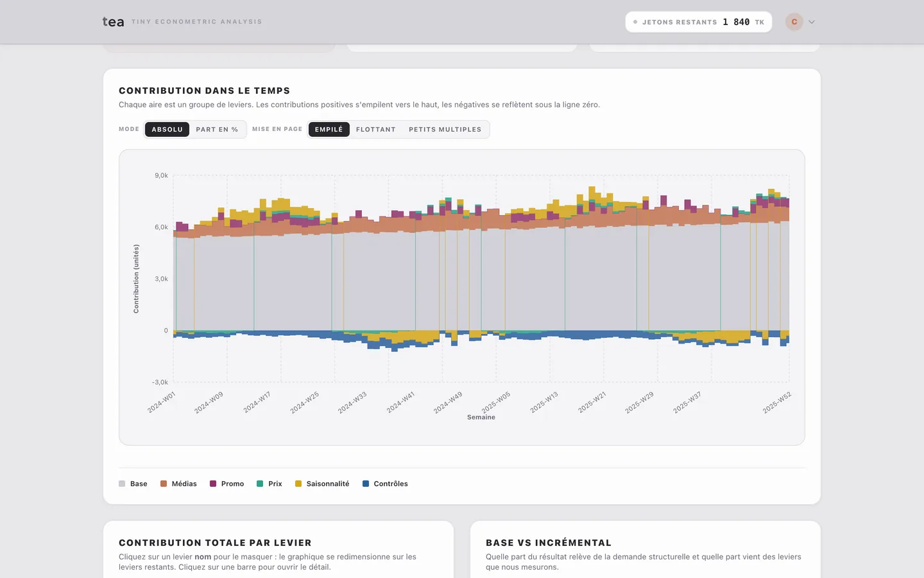
Task: Click the Contribution (unités) axis title
Action: 136,279
